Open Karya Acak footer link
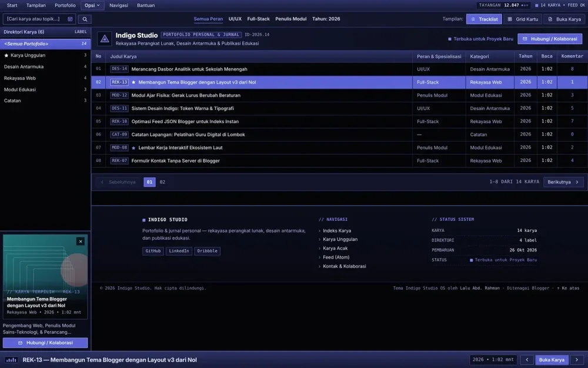588x368 pixels. (335, 248)
